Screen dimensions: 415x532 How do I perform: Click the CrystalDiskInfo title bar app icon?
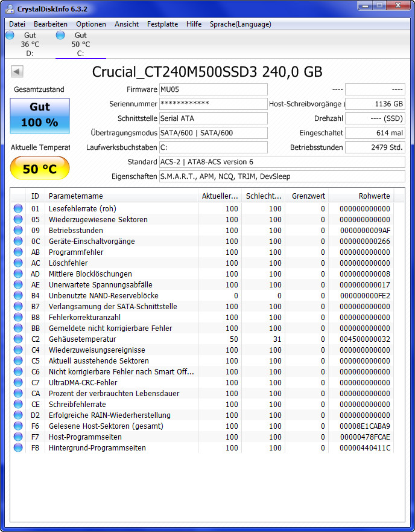[x=10, y=9]
